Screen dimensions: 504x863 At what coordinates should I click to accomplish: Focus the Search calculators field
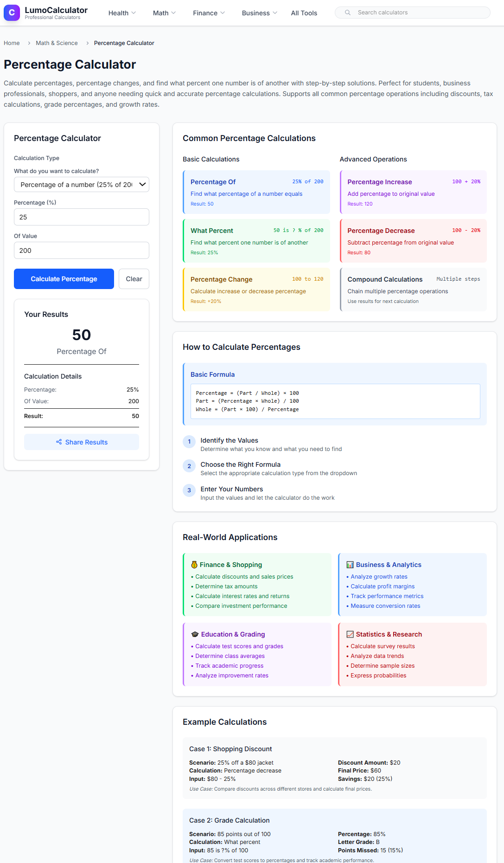pyautogui.click(x=413, y=13)
